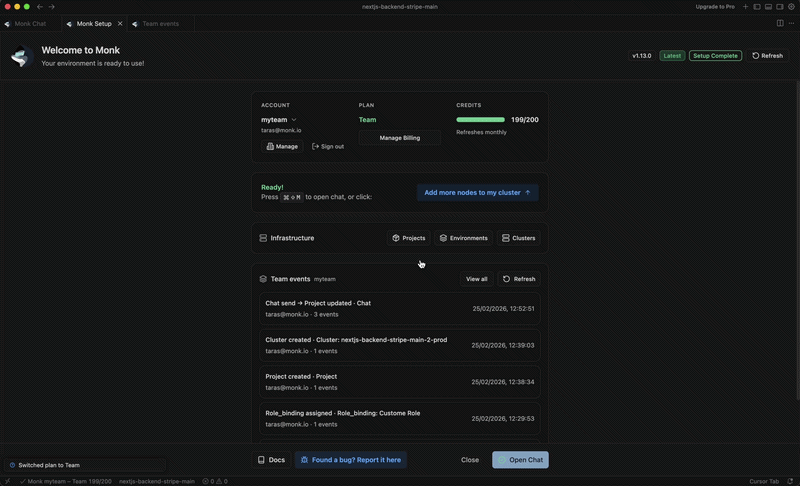Go back with the left arrow in title bar
The image size is (800, 486).
tap(40, 7)
